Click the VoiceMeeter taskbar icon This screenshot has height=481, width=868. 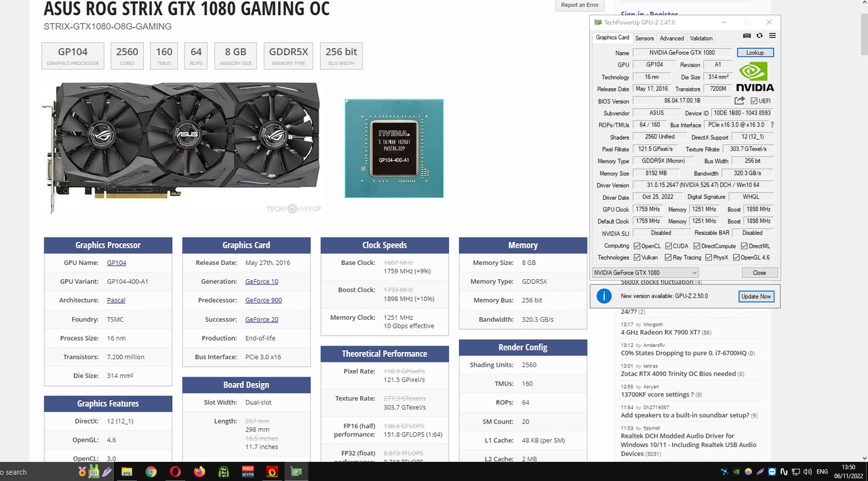(x=248, y=472)
